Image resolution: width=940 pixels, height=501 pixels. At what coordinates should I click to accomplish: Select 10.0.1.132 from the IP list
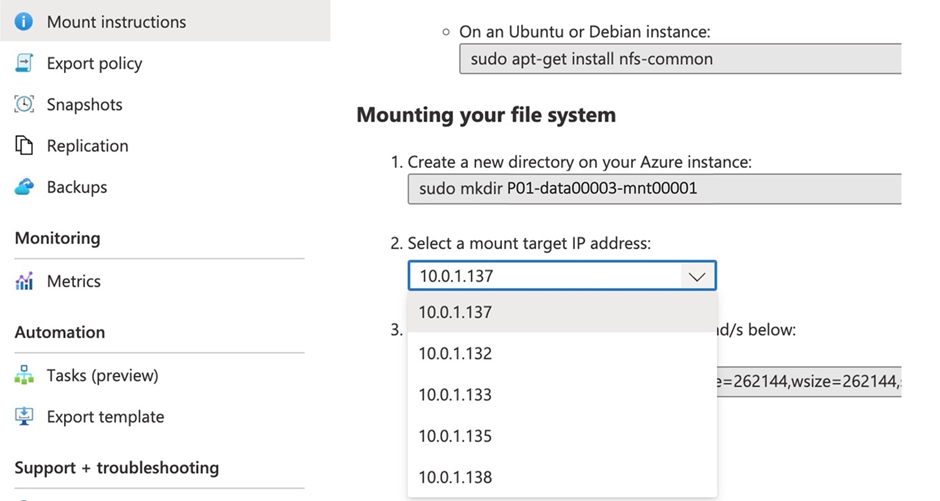click(x=456, y=353)
